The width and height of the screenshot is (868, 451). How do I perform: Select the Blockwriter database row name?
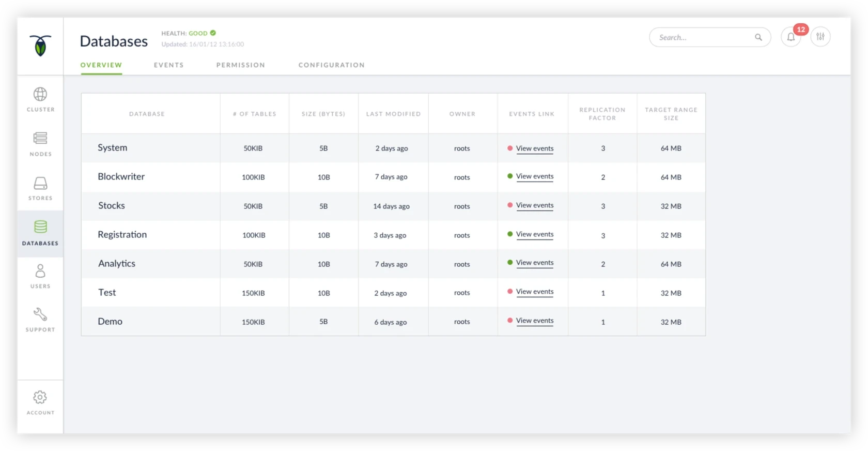(121, 176)
